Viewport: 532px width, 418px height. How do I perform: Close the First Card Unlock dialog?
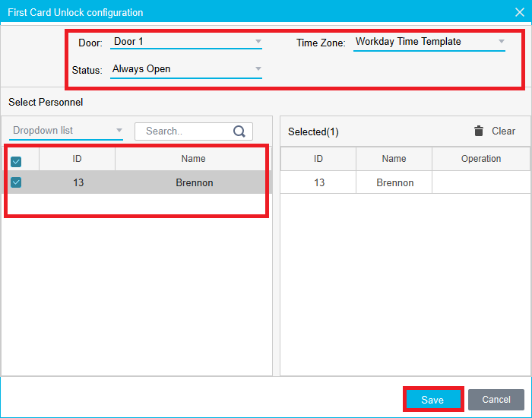[520, 12]
